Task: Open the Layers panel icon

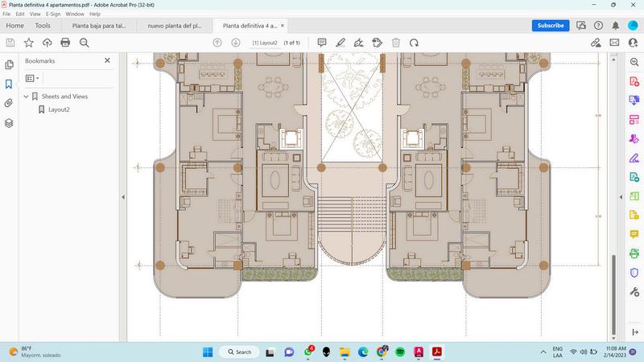Action: [x=9, y=123]
